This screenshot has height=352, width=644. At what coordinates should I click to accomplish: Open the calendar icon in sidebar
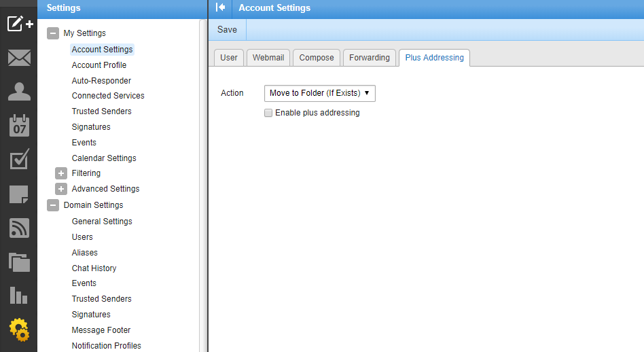19,126
